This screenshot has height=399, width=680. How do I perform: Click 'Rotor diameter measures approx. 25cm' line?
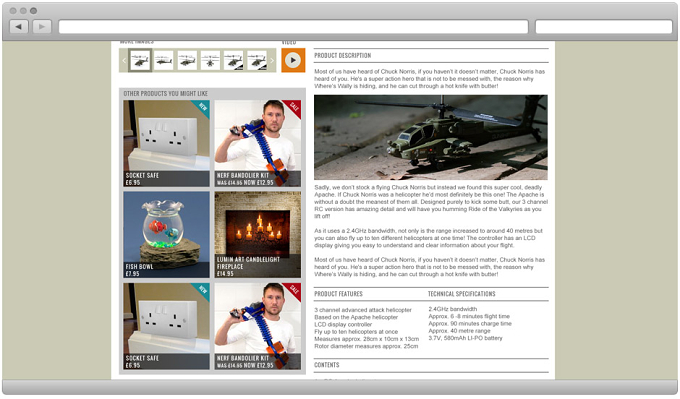point(366,347)
